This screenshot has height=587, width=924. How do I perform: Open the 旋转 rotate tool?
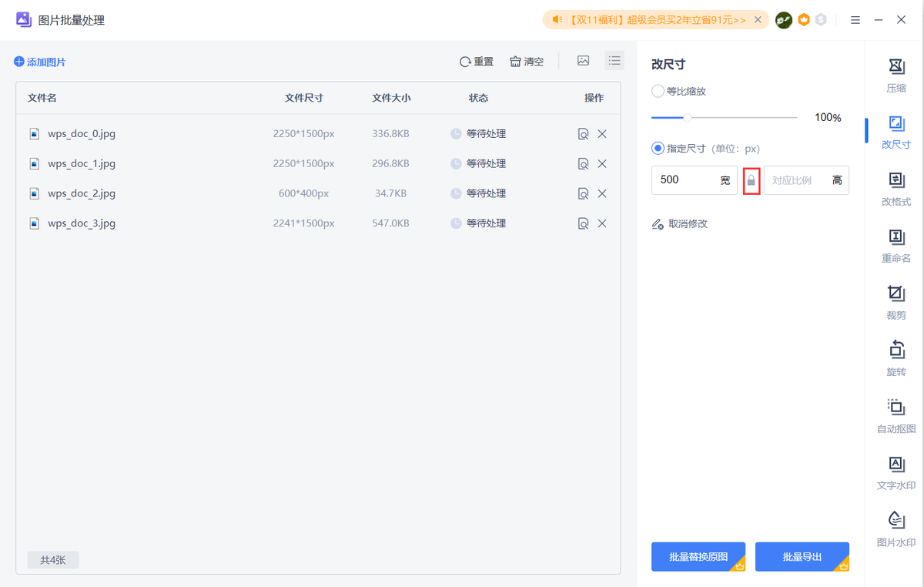(896, 358)
